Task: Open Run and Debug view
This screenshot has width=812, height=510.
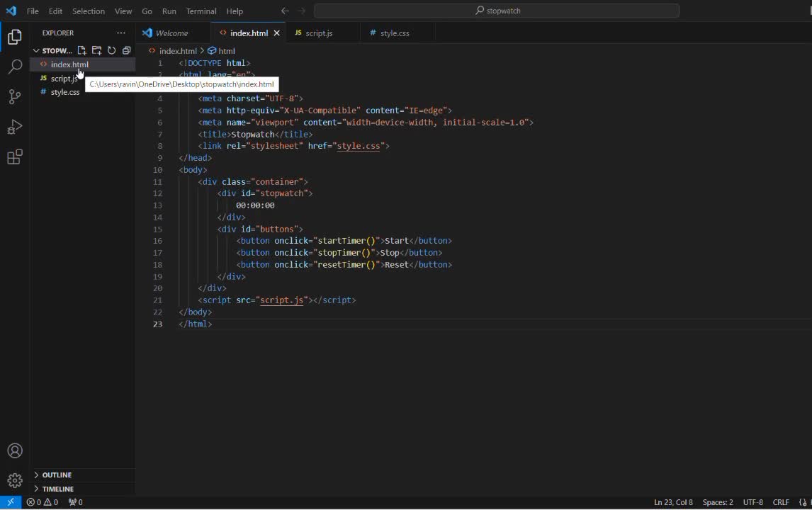Action: (15, 127)
